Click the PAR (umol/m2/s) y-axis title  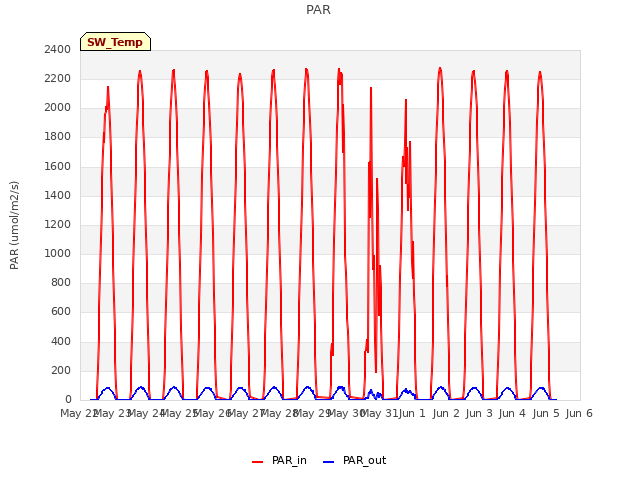[x=14, y=225]
